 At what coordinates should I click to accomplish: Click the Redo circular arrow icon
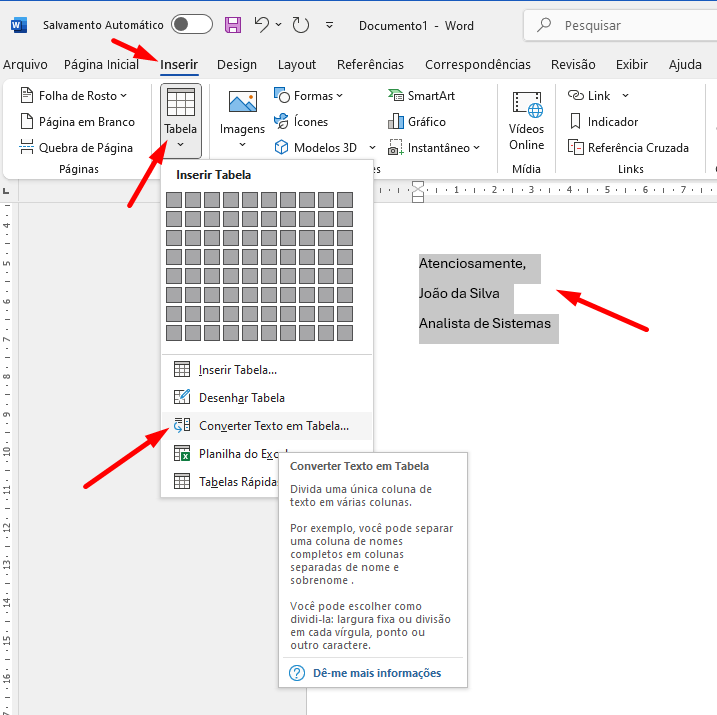coord(300,25)
